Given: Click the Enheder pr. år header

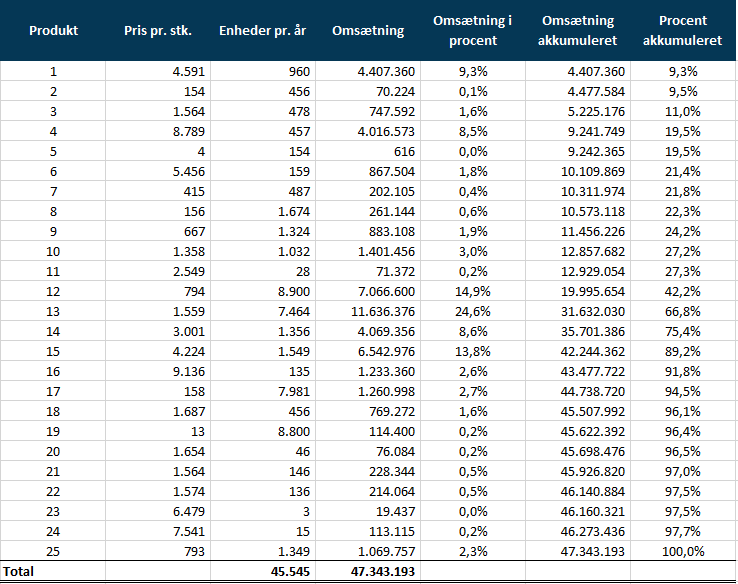Looking at the screenshot, I should pos(263,31).
